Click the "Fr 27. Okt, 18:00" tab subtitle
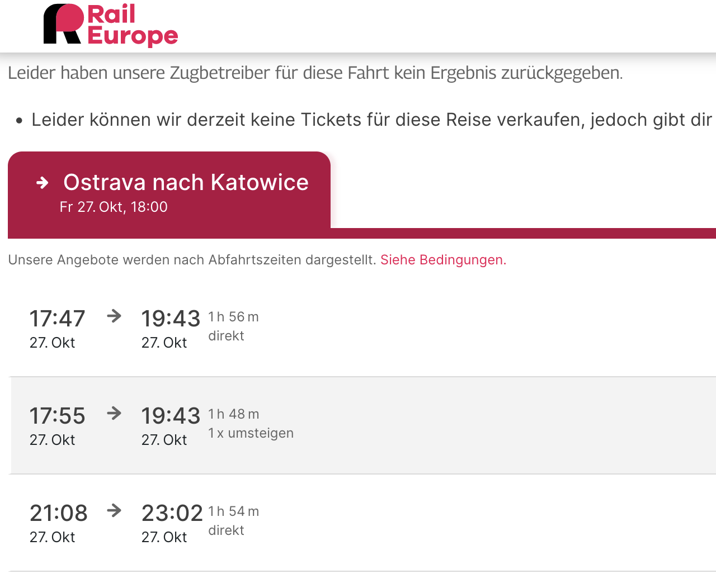716x588 pixels. click(x=114, y=207)
